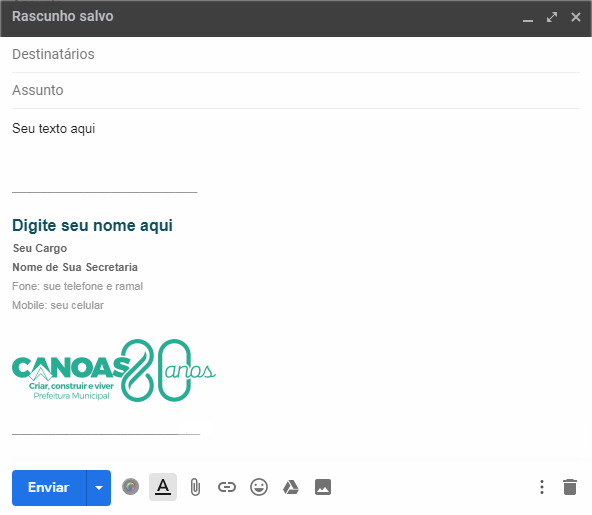
Task: Close the compose window with the X
Action: (x=576, y=17)
